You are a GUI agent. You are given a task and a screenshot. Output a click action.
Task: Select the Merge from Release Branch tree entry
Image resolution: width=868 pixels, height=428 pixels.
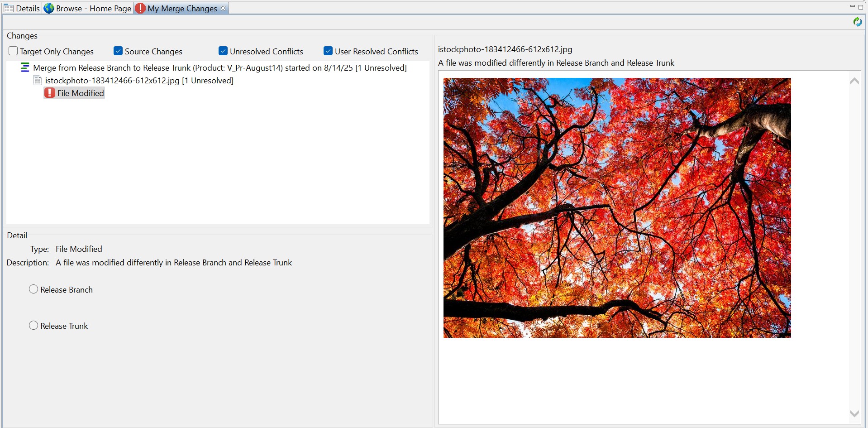(219, 68)
